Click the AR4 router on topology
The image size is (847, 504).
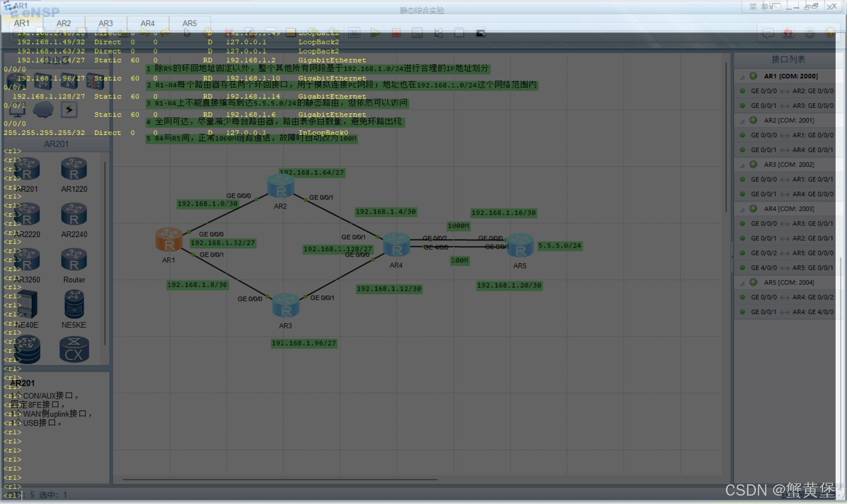pos(396,245)
